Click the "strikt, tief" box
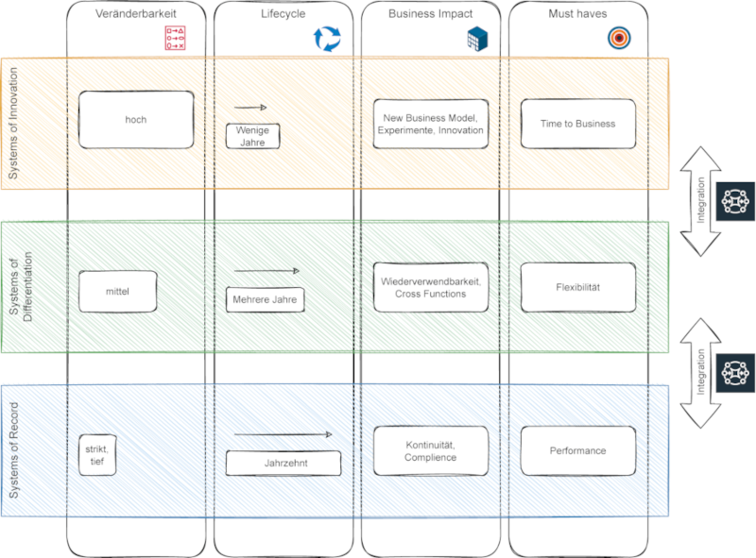The height and width of the screenshot is (558, 756). (96, 455)
